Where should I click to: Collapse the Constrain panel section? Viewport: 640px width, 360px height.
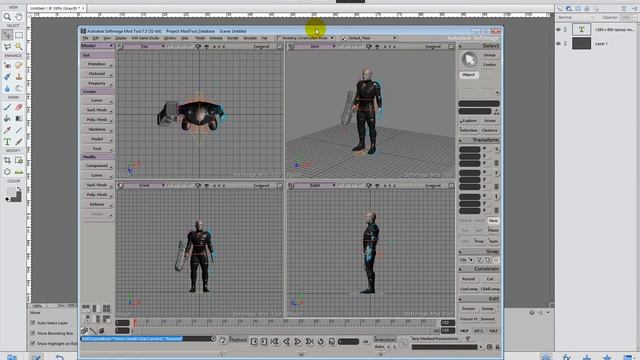460,269
